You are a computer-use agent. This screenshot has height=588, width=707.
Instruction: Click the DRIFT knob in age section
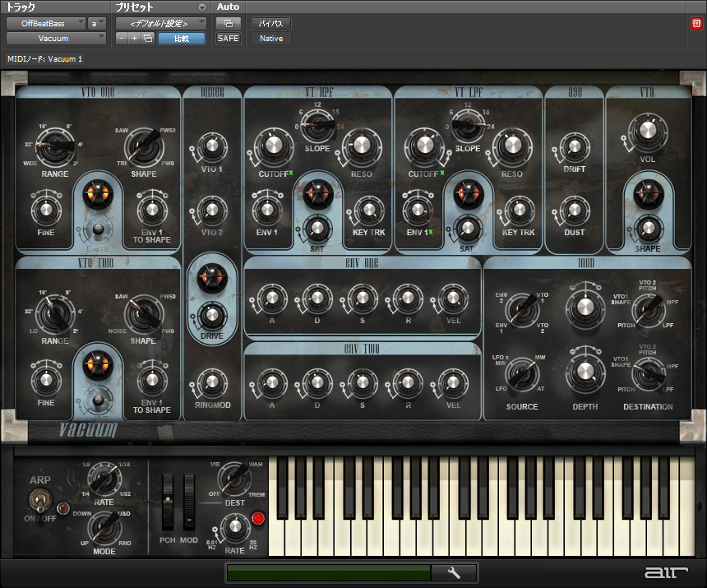tap(575, 146)
